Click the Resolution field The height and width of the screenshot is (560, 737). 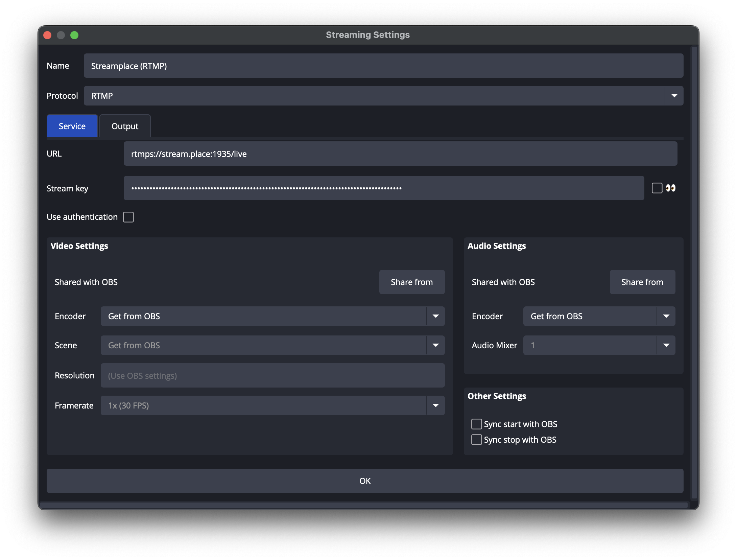pyautogui.click(x=272, y=375)
